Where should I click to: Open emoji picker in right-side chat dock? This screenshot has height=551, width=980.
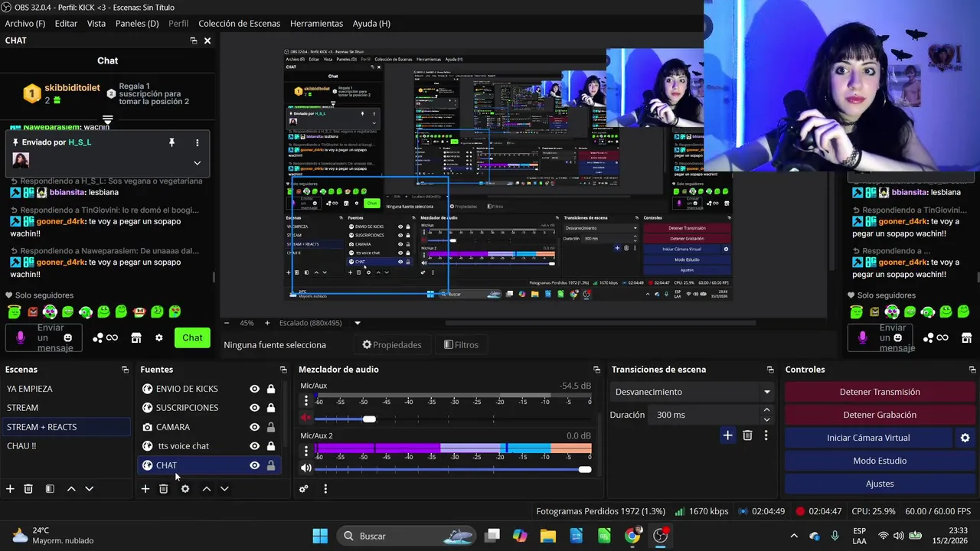(897, 337)
